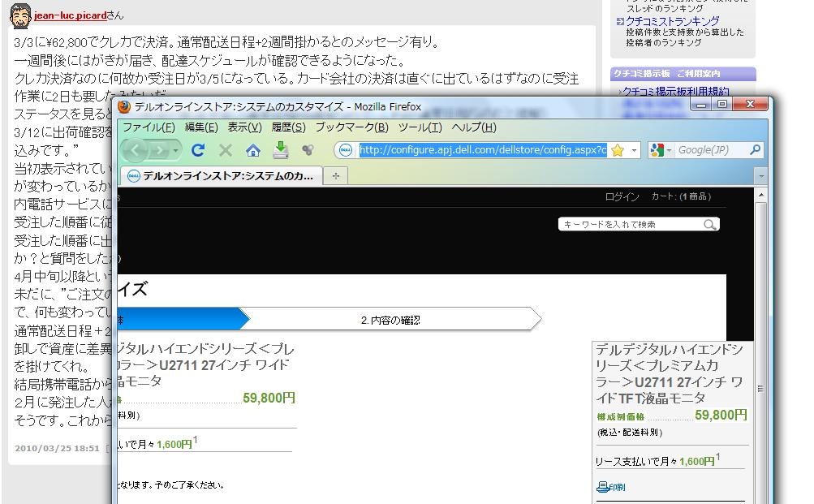Screen dimensions: 814x504
Task: Open the ヘルプ(H) menu
Action: pos(473,127)
